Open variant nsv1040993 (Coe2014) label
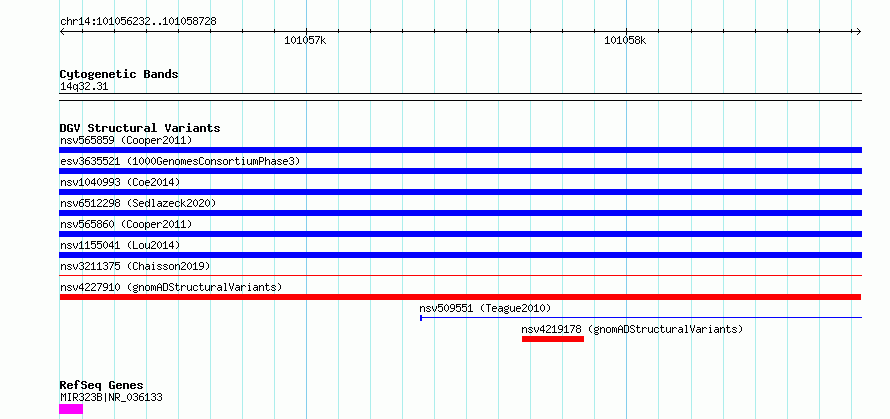 tap(120, 182)
